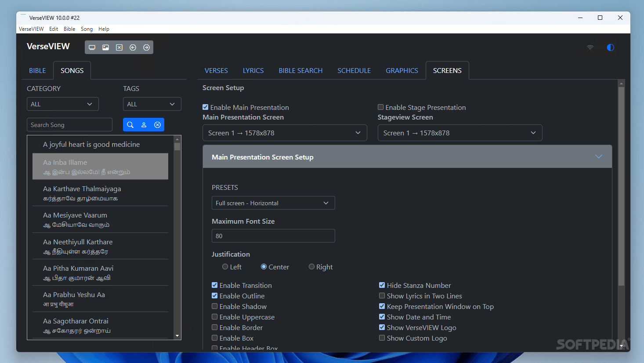Toggle Show VerseVIEW Logo checkbox

point(382,327)
